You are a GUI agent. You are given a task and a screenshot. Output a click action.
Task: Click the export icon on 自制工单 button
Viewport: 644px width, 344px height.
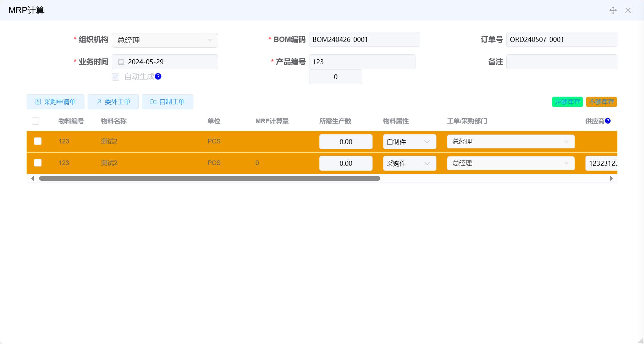coord(153,102)
